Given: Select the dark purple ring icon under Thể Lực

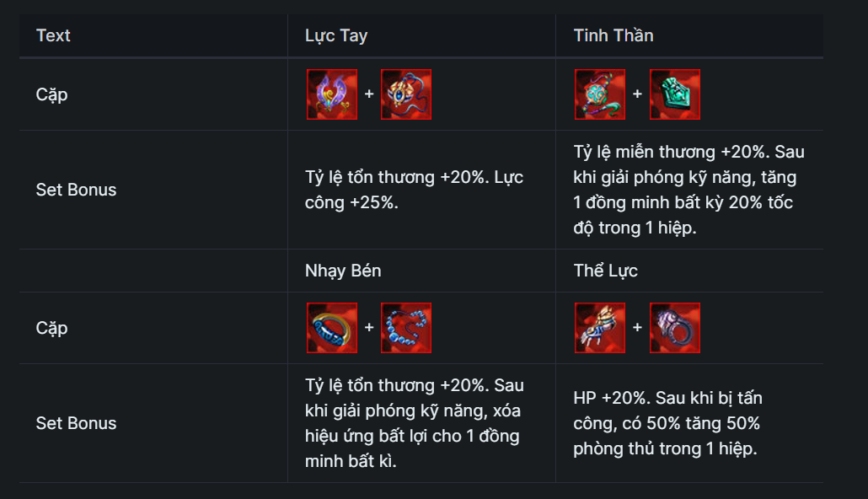Looking at the screenshot, I should (675, 328).
